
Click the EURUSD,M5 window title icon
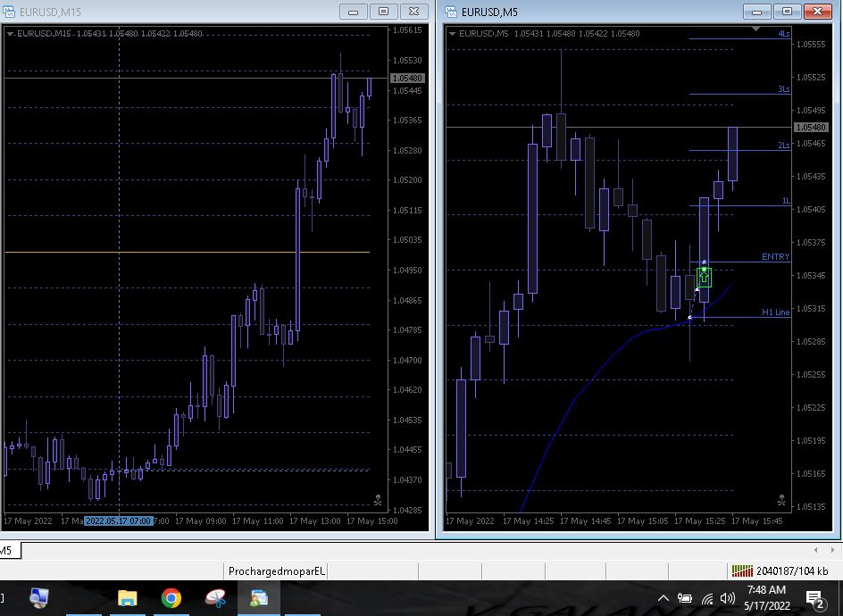[451, 12]
